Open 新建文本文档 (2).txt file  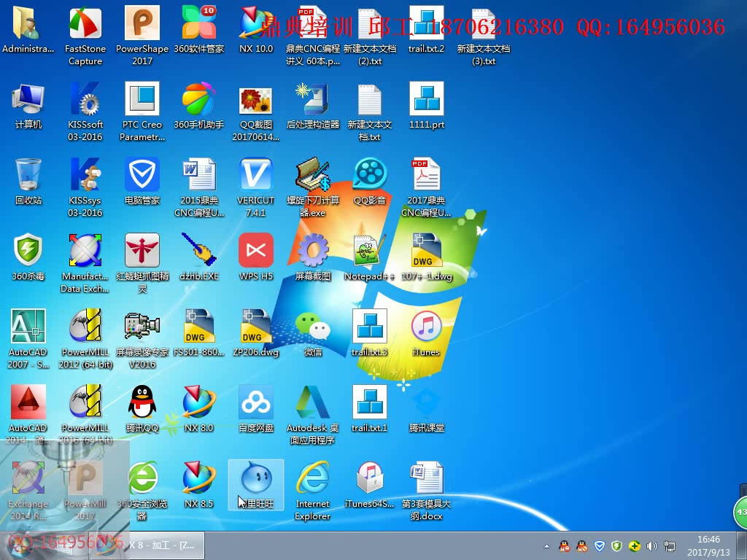click(x=370, y=36)
